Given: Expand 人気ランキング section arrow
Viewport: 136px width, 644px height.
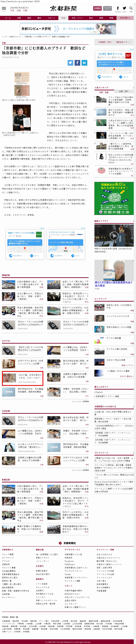Looking at the screenshot, I should (x=133, y=88).
